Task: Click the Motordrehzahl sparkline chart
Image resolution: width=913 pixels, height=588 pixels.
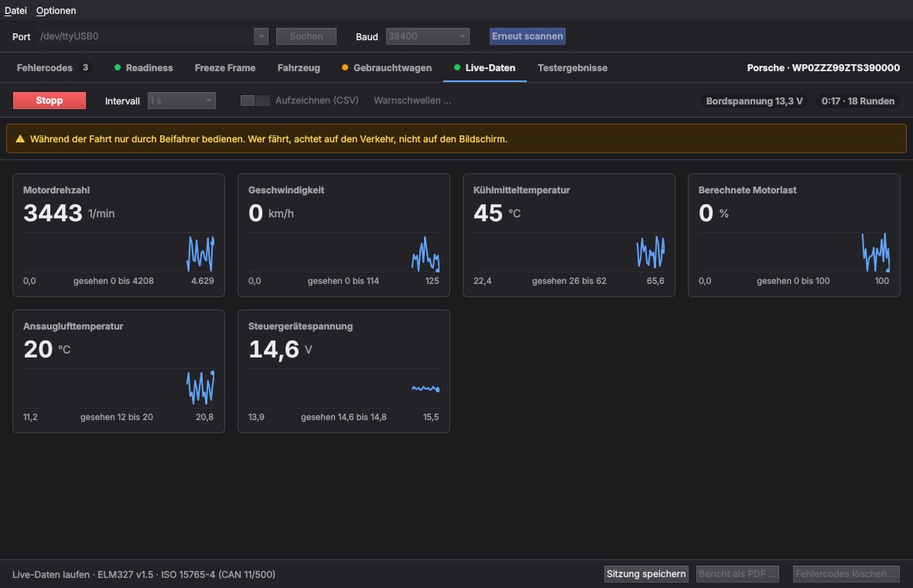Action: tap(119, 253)
